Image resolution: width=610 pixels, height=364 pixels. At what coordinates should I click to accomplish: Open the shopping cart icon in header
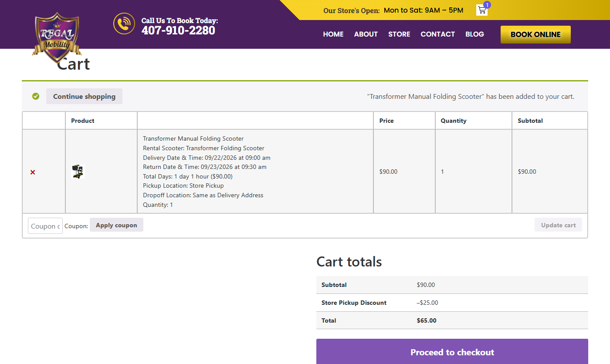tap(482, 10)
